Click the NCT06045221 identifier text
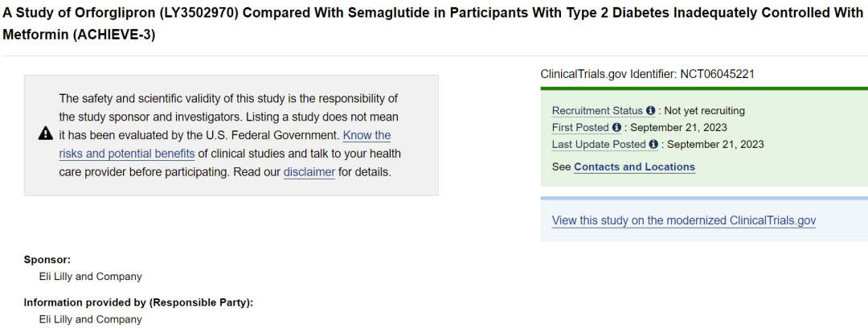868x329 pixels. pos(718,74)
